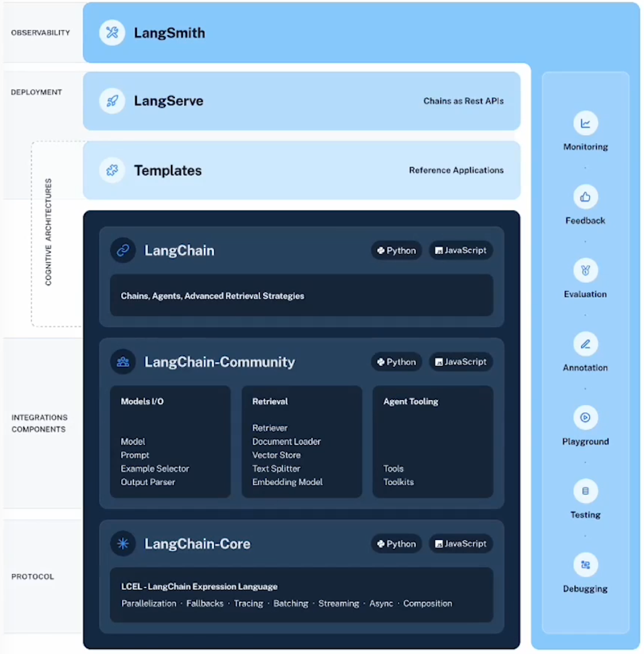Select the Python badge in LangChain row
644x654 pixels.
coord(396,250)
